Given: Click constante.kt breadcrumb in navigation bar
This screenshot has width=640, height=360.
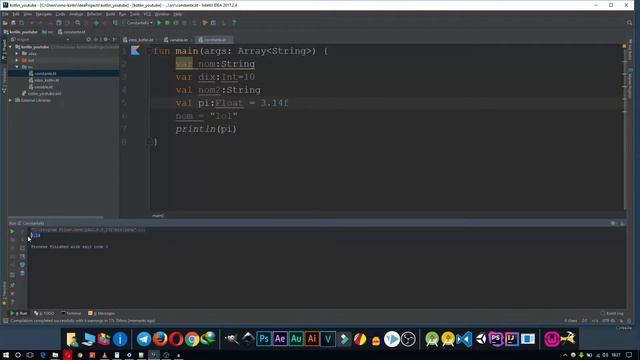Looking at the screenshot, I should point(71,32).
